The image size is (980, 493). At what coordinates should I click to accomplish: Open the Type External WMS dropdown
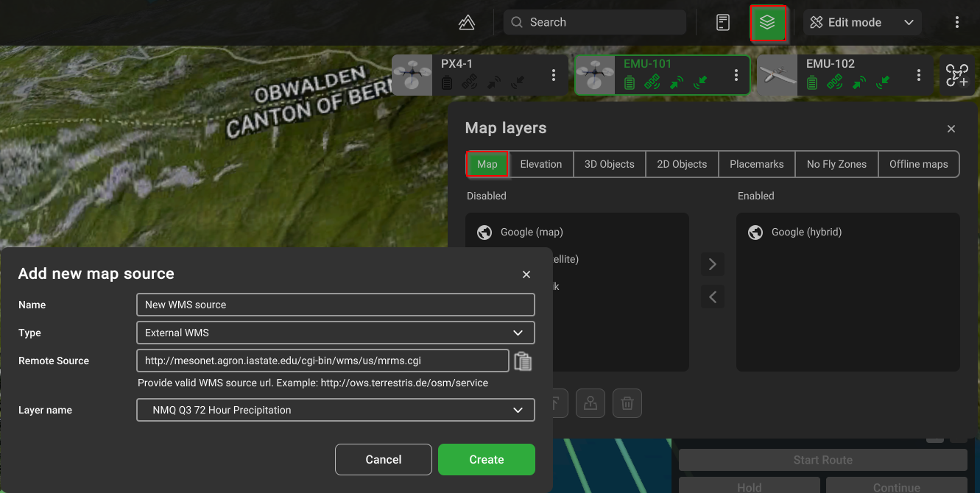pyautogui.click(x=335, y=333)
